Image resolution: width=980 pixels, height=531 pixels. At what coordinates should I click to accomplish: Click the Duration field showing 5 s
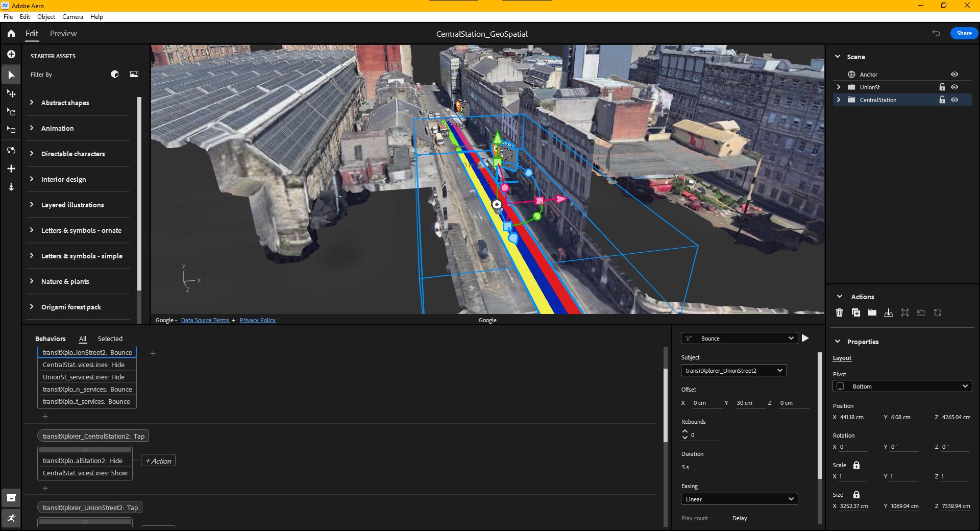pos(701,467)
